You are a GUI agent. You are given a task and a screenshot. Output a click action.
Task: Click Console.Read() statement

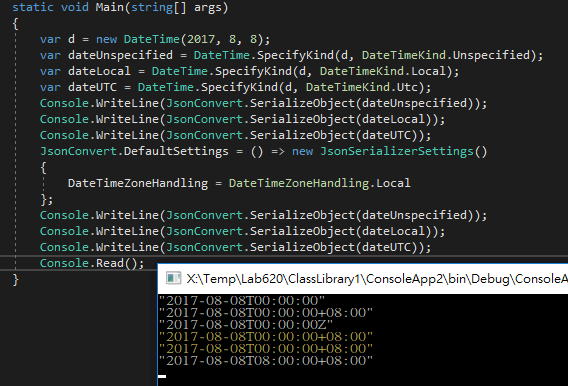(92, 263)
